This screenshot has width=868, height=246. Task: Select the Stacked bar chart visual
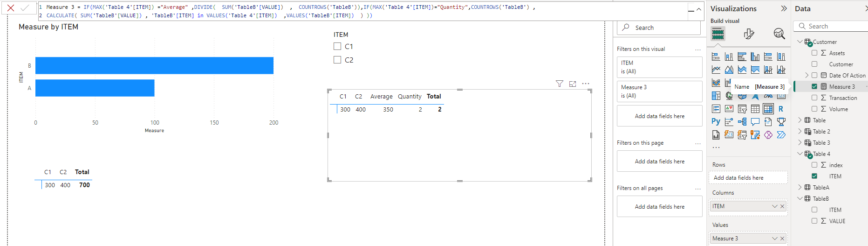click(716, 56)
